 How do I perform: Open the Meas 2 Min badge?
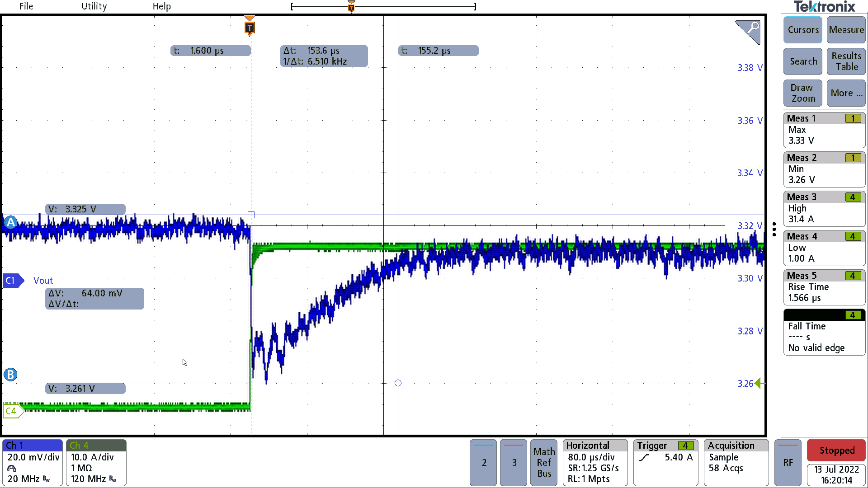[824, 169]
